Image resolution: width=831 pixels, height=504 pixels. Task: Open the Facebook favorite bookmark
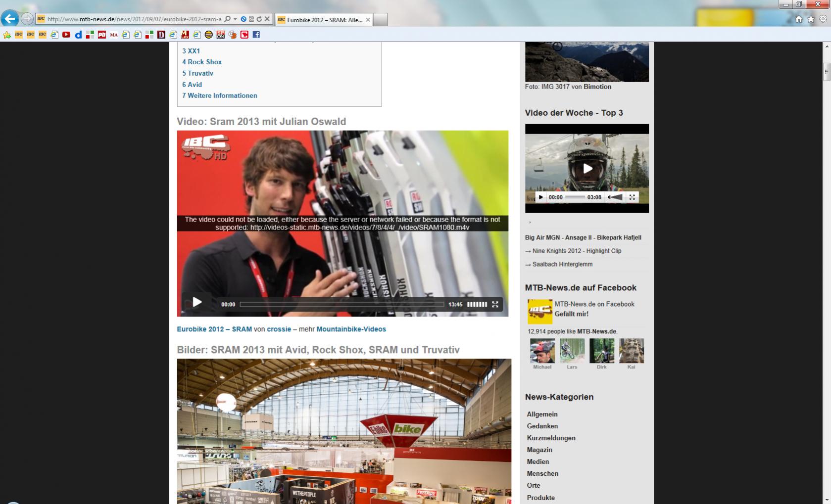coord(256,35)
